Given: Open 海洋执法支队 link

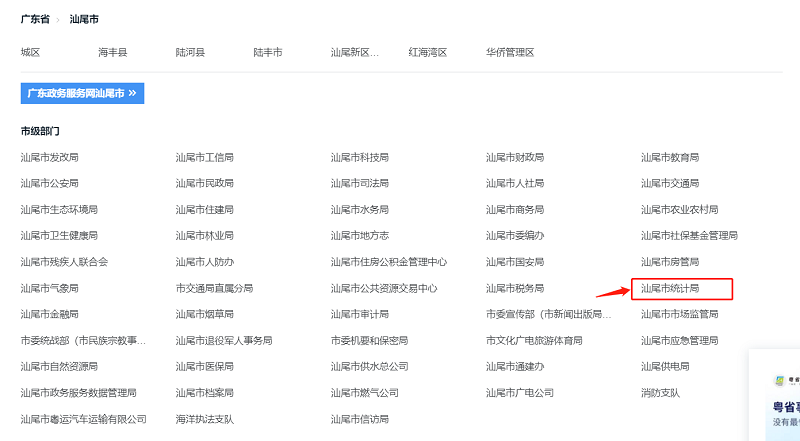Looking at the screenshot, I should (205, 419).
